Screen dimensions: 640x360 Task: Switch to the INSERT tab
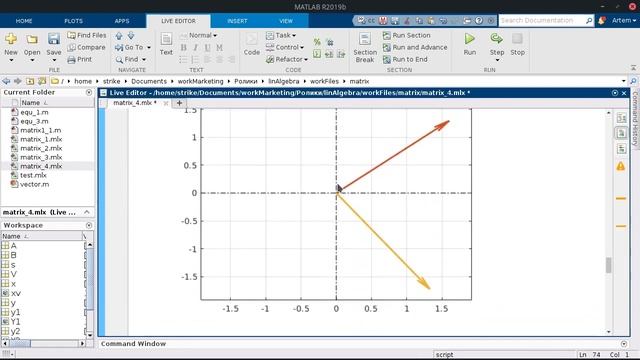[237, 21]
